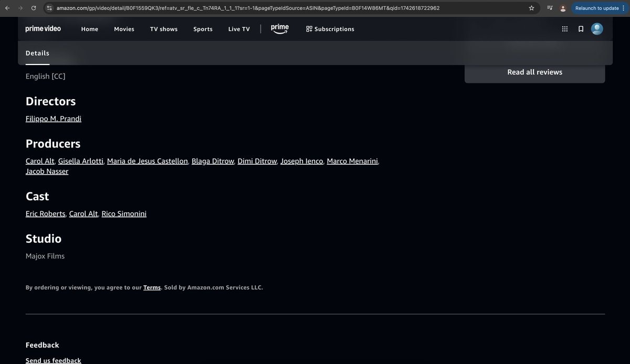Click the English [CC] subtitle text

(46, 77)
